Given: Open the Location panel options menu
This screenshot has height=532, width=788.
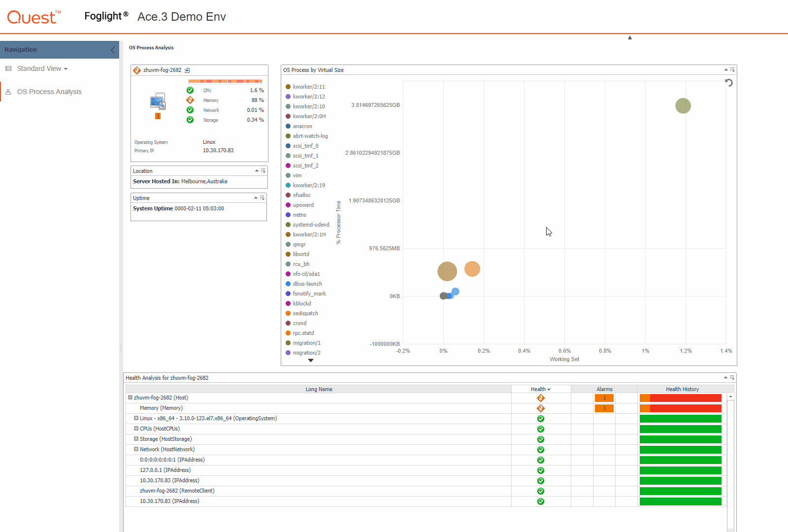Looking at the screenshot, I should click(263, 170).
